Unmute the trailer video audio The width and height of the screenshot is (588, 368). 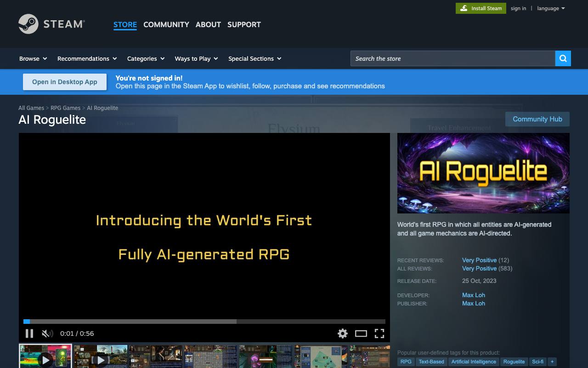(47, 333)
